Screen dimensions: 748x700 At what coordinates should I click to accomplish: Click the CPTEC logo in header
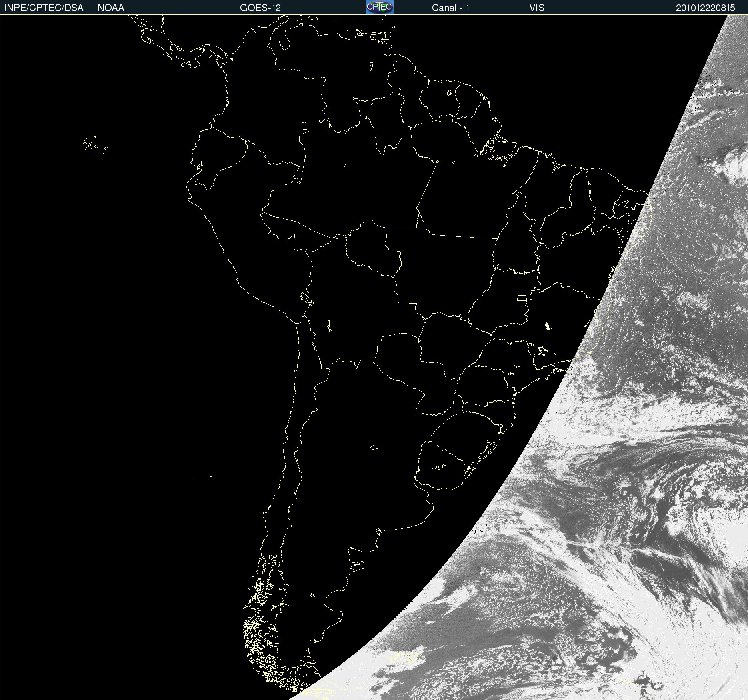click(x=380, y=7)
